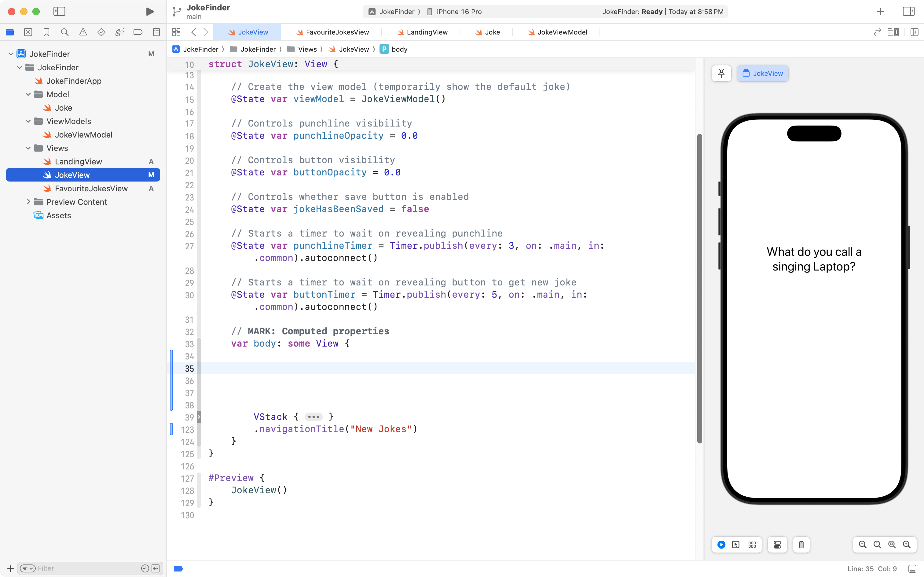
Task: Expand the Preview Content folder
Action: click(28, 202)
